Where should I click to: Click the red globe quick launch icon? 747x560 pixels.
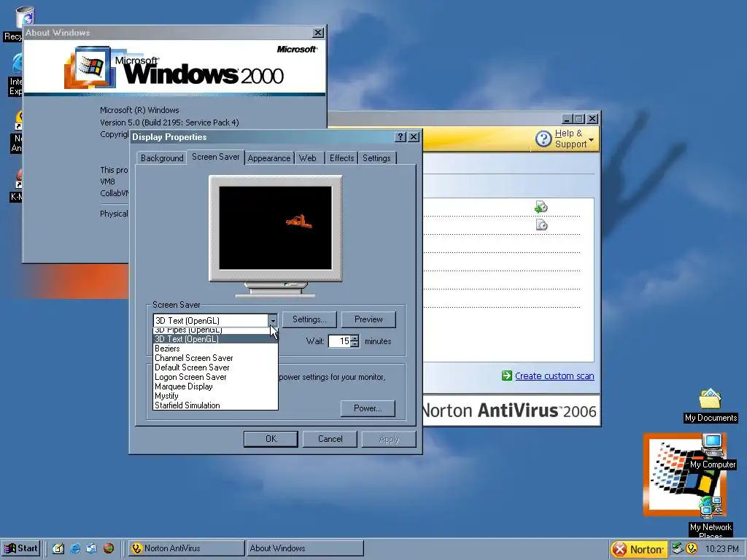[x=109, y=548]
